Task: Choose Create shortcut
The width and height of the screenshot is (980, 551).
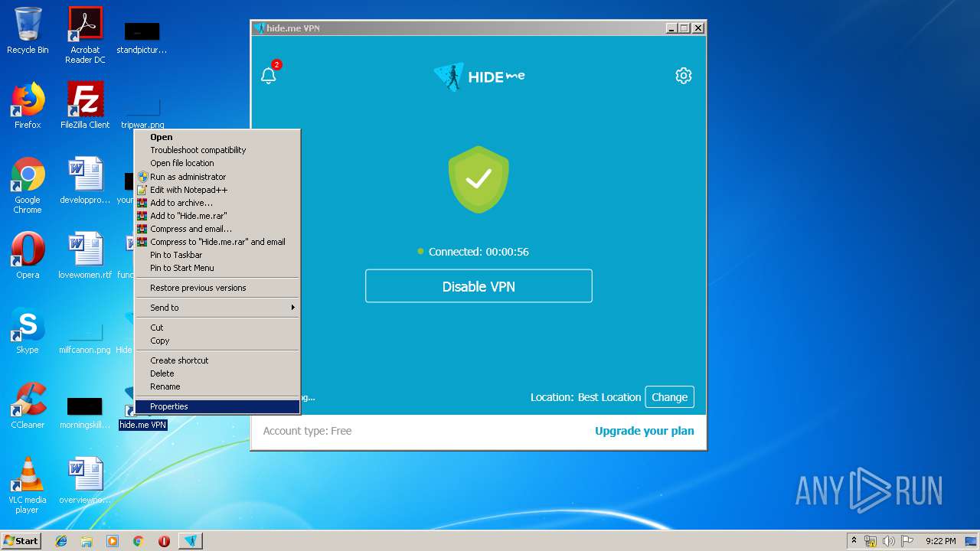Action: coord(217,360)
